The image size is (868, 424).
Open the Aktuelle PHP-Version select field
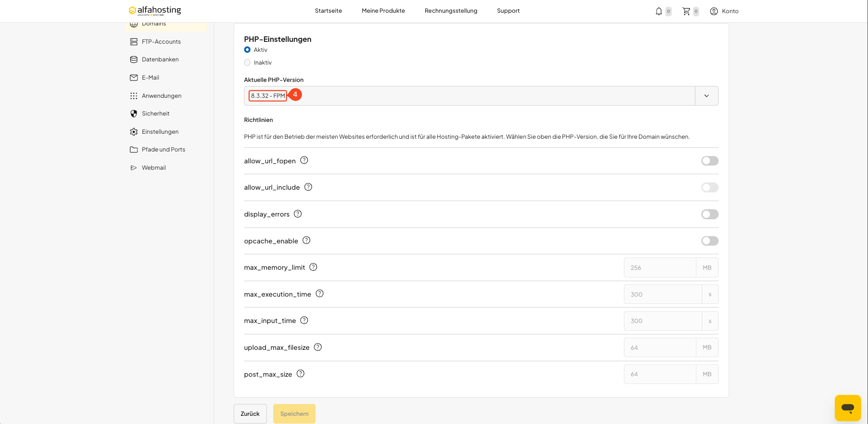[481, 96]
